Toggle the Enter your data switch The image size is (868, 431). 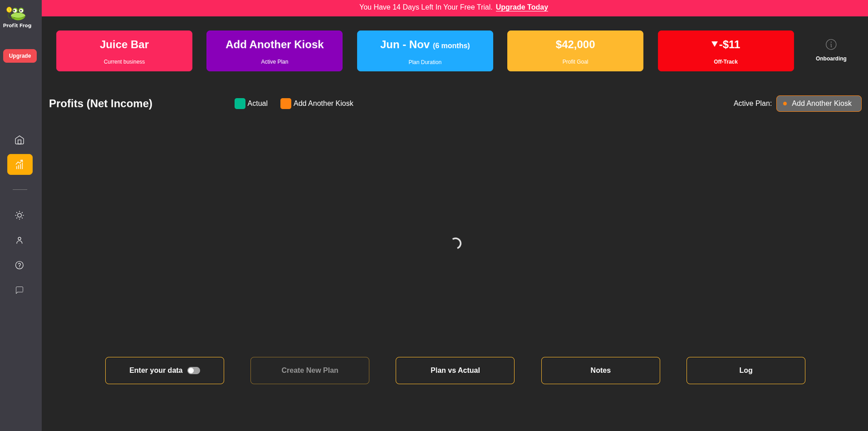pos(194,371)
